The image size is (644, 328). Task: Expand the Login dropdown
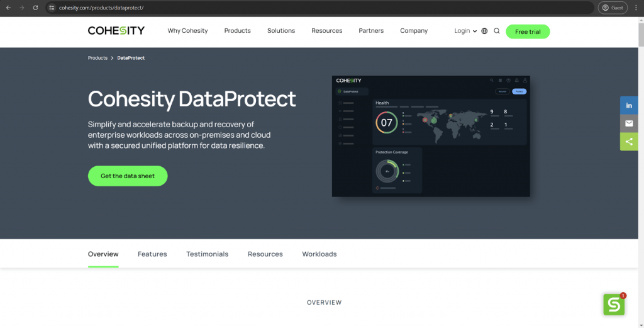click(x=465, y=31)
